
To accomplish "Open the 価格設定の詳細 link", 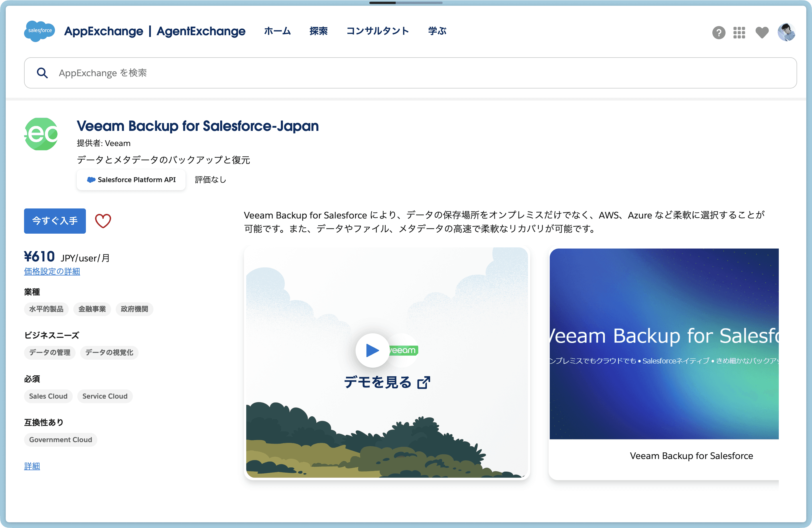I will pos(52,271).
